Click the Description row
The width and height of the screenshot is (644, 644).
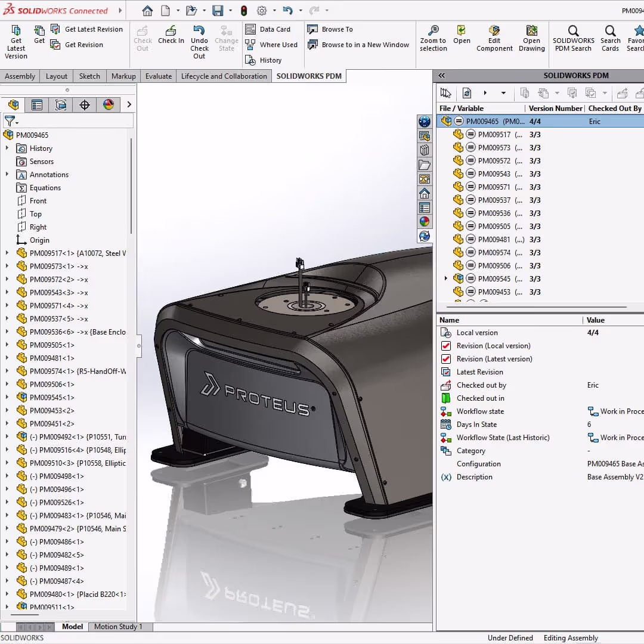pos(540,477)
